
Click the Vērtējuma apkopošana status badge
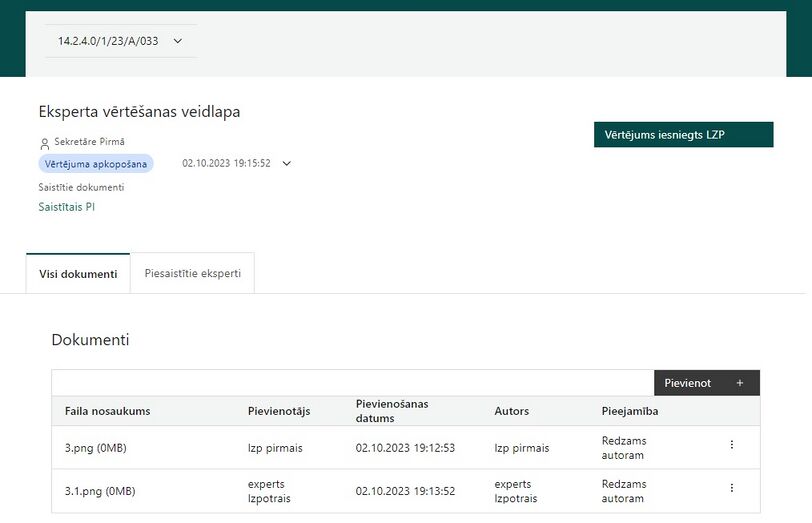pos(96,164)
